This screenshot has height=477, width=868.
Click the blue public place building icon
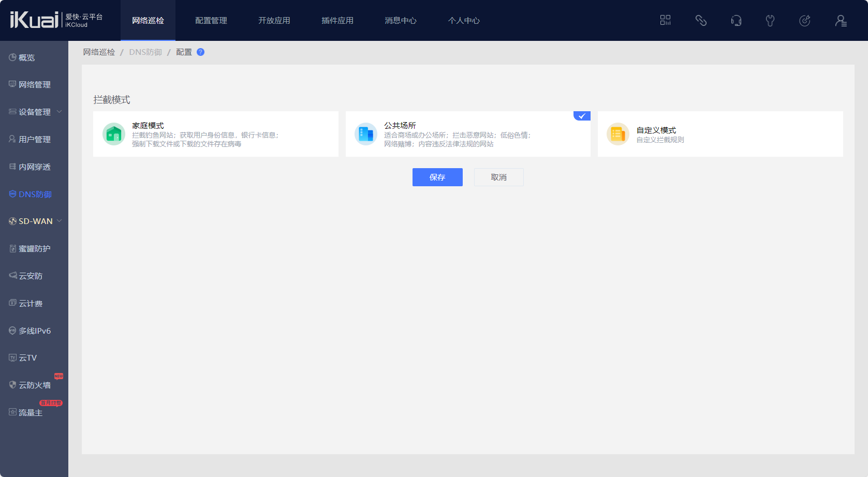tap(366, 134)
